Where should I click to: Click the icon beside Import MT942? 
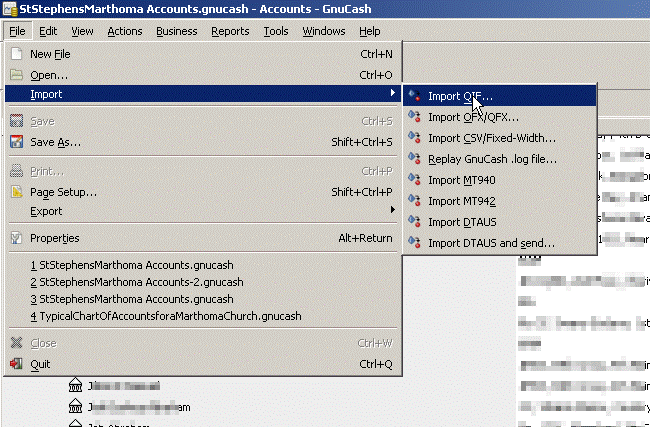tap(414, 201)
